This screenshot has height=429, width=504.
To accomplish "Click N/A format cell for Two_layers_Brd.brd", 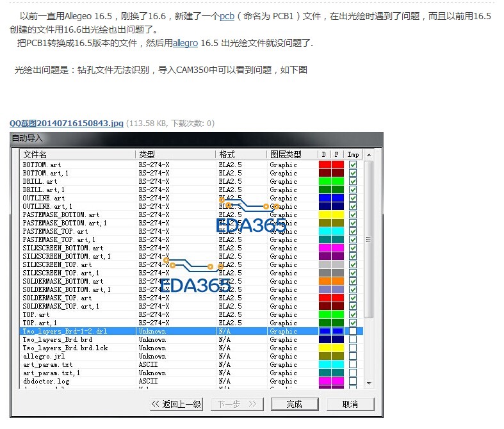I will pos(225,339).
